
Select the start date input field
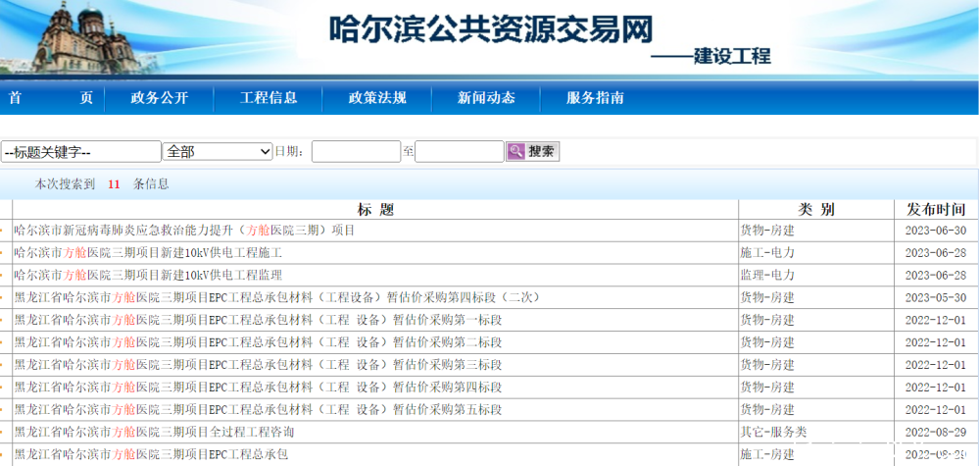click(x=357, y=151)
